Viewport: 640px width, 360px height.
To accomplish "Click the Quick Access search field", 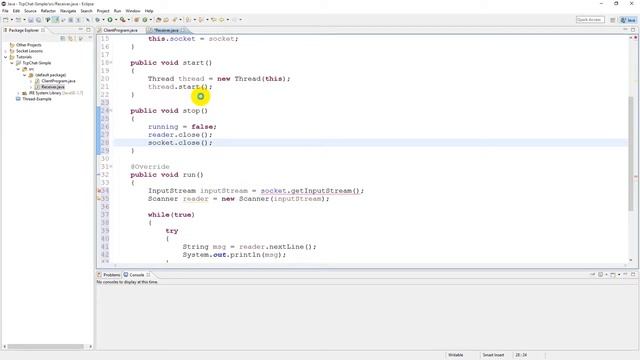I will [590, 20].
